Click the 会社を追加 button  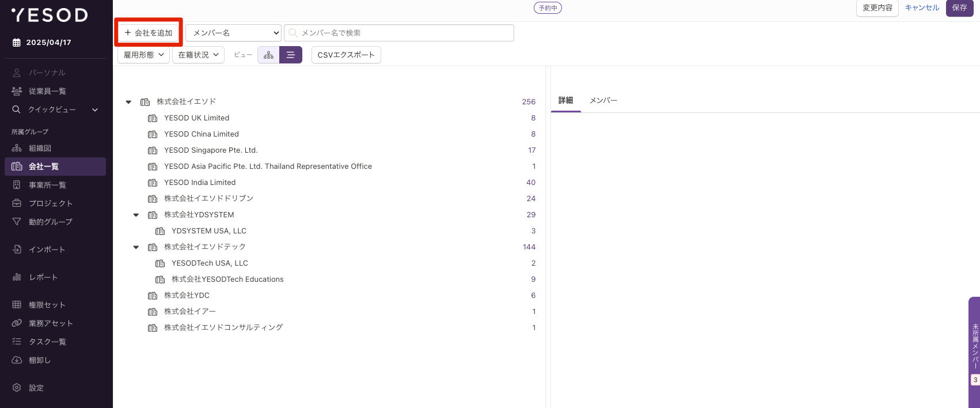click(149, 33)
